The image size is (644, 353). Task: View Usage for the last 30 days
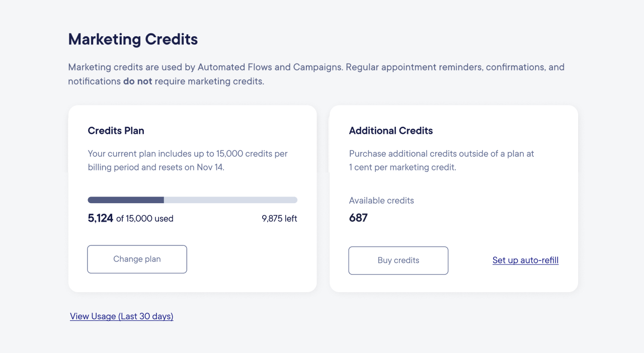(x=121, y=316)
